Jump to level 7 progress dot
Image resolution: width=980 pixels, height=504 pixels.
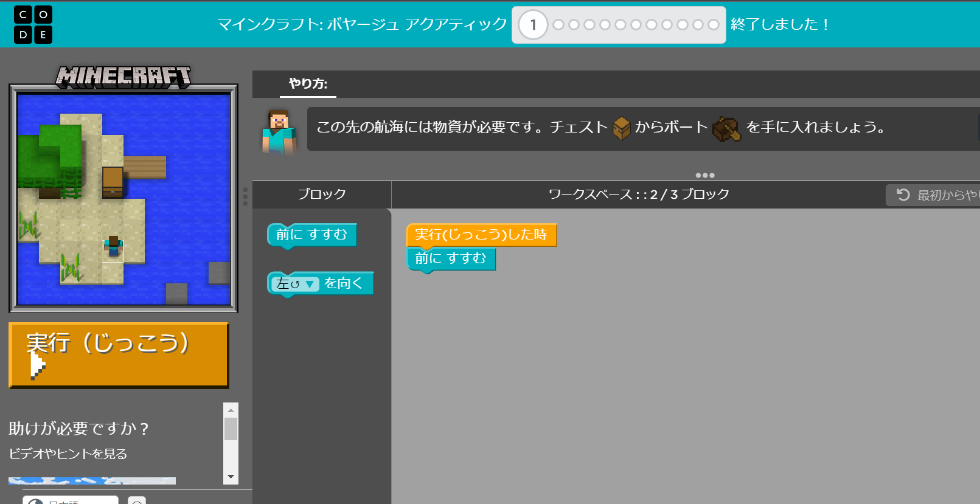pos(636,25)
